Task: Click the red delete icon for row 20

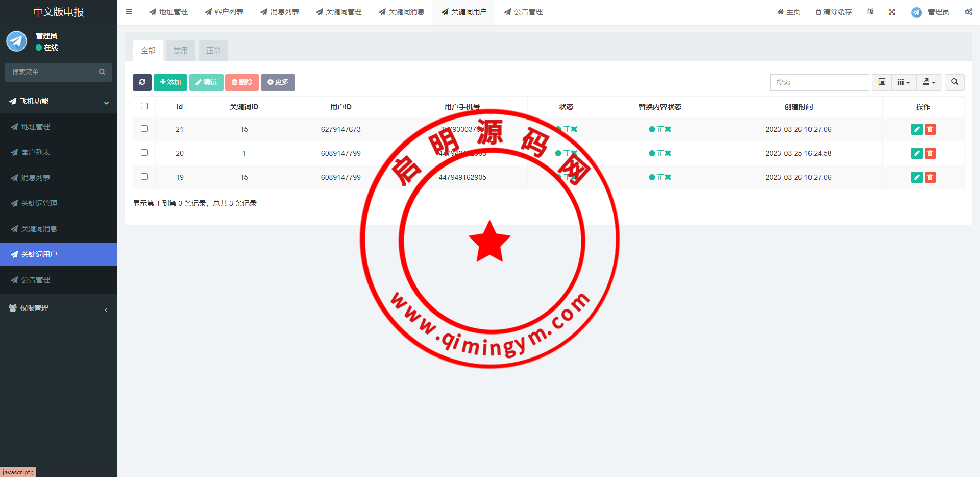Action: [x=930, y=153]
